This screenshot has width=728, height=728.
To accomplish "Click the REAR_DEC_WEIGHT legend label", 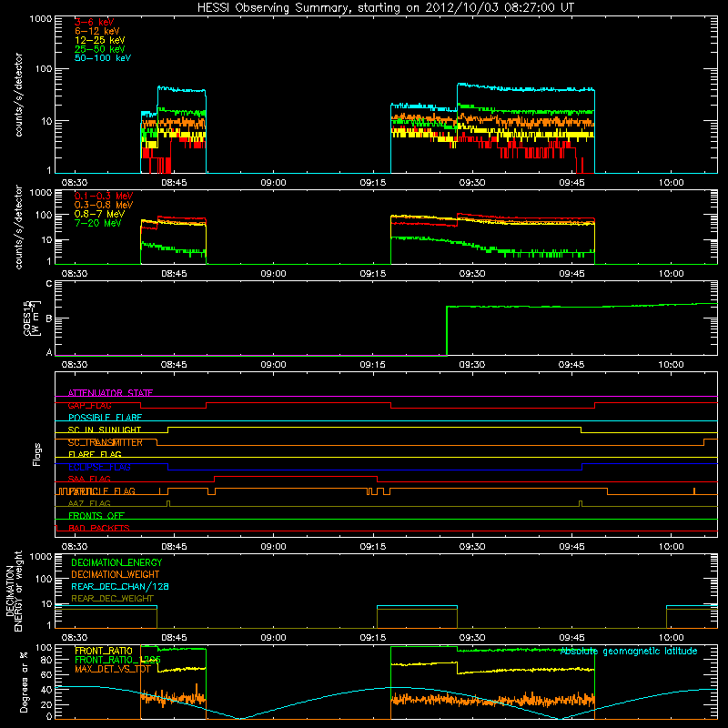I will [x=112, y=599].
